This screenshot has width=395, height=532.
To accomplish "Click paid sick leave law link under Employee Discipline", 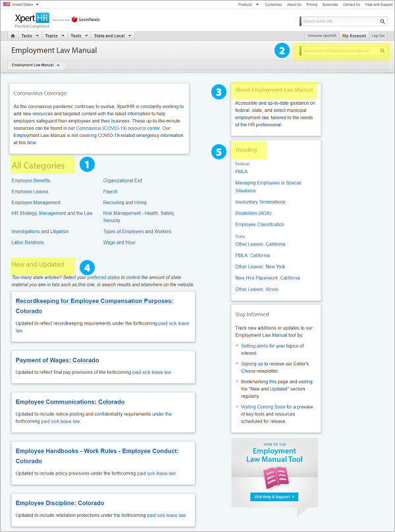I will [167, 515].
